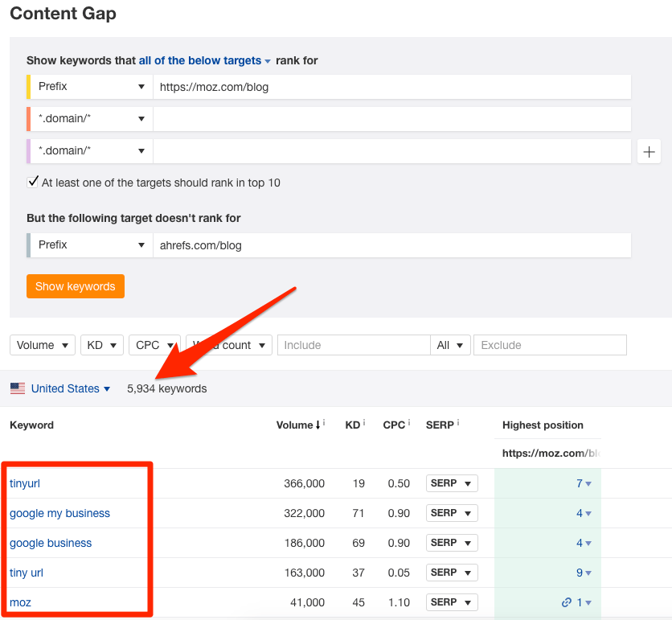672x620 pixels.
Task: Click the KD value 71
Action: (x=359, y=513)
